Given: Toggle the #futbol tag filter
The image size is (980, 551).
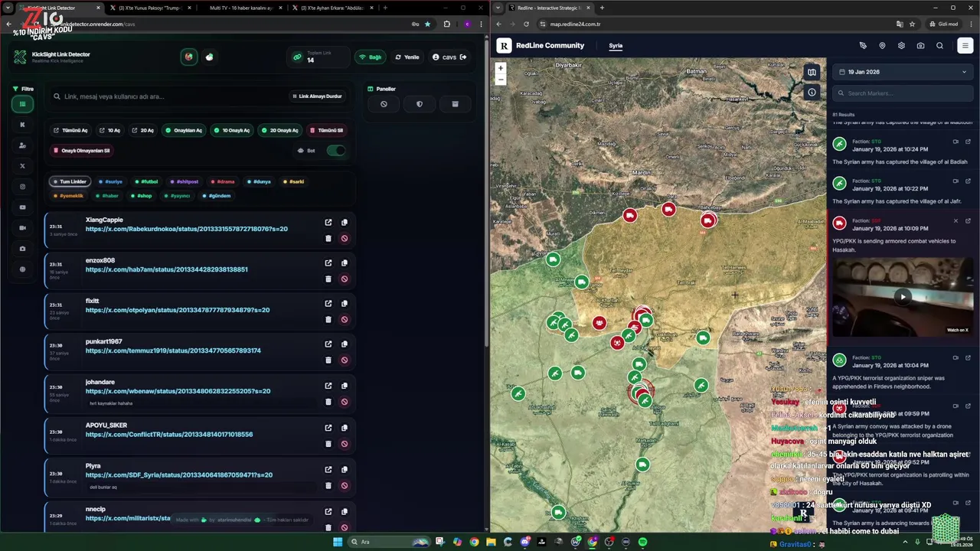Looking at the screenshot, I should pyautogui.click(x=146, y=182).
